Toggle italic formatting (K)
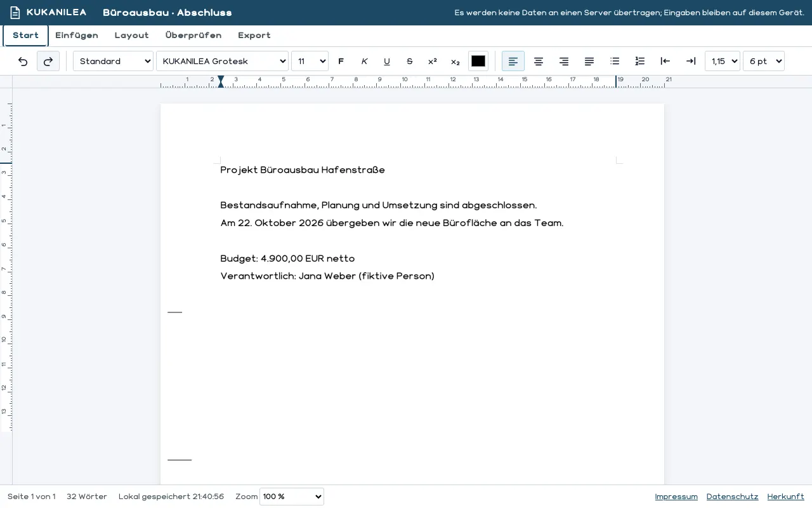Screen dimensions: 812x508 (364, 61)
